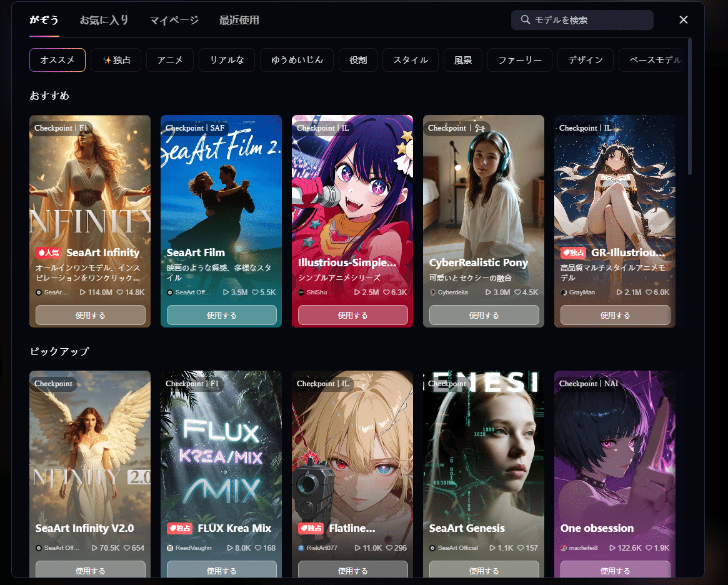Click the RiskArt077 author avatar
The width and height of the screenshot is (728, 585).
point(301,548)
